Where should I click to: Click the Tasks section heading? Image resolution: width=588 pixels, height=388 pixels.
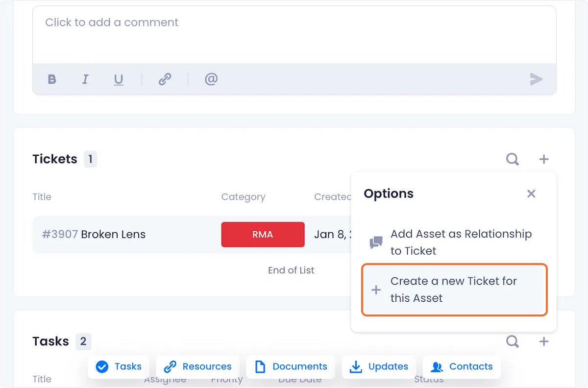pos(50,341)
